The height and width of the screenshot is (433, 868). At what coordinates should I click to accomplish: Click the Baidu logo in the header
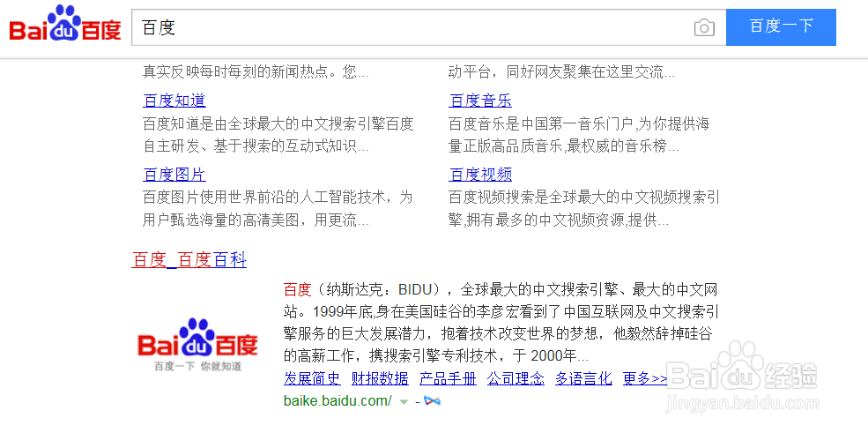coord(65,24)
